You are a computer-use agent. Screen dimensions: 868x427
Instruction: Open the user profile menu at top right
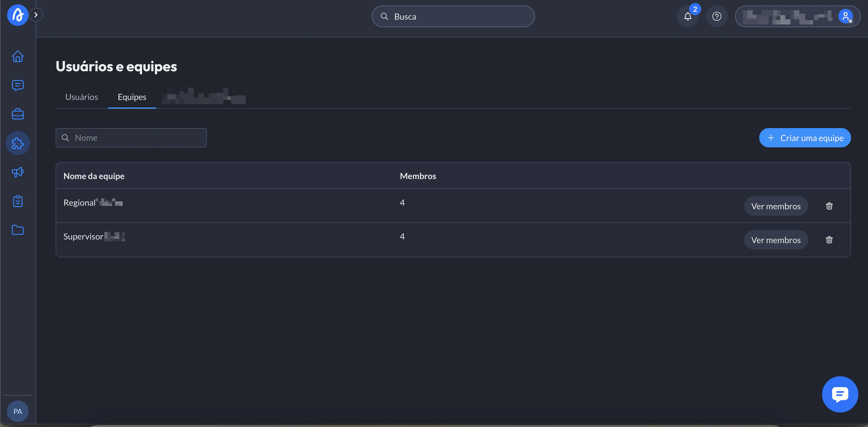pos(797,16)
